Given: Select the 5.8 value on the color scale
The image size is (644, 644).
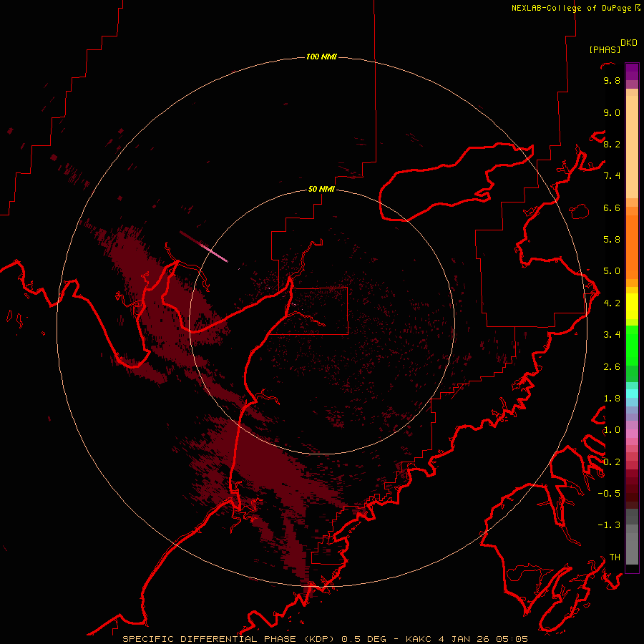Looking at the screenshot, I should tap(612, 240).
